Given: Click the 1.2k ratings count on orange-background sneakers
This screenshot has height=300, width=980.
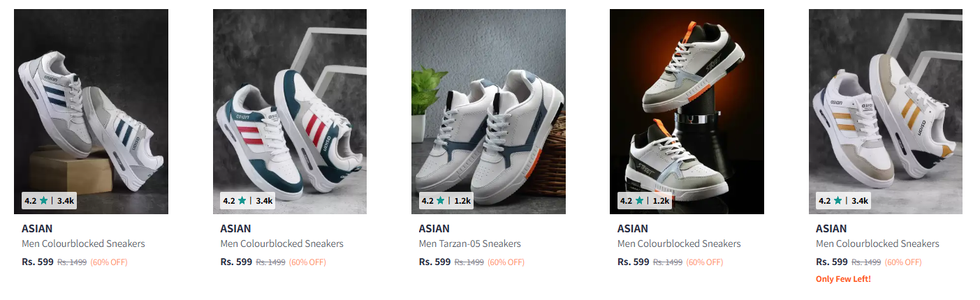Looking at the screenshot, I should [x=661, y=201].
